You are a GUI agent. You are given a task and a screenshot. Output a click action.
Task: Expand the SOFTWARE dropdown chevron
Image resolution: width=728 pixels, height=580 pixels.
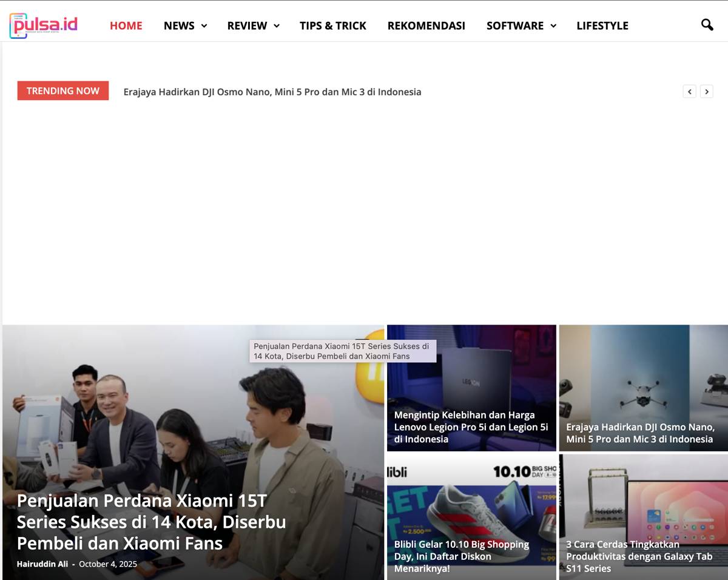tap(553, 25)
